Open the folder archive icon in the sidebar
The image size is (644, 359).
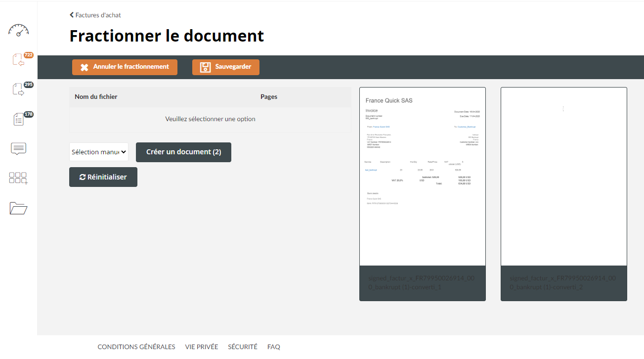18,208
